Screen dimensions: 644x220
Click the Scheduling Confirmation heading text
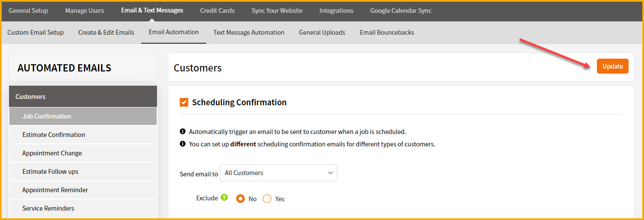[x=239, y=102]
